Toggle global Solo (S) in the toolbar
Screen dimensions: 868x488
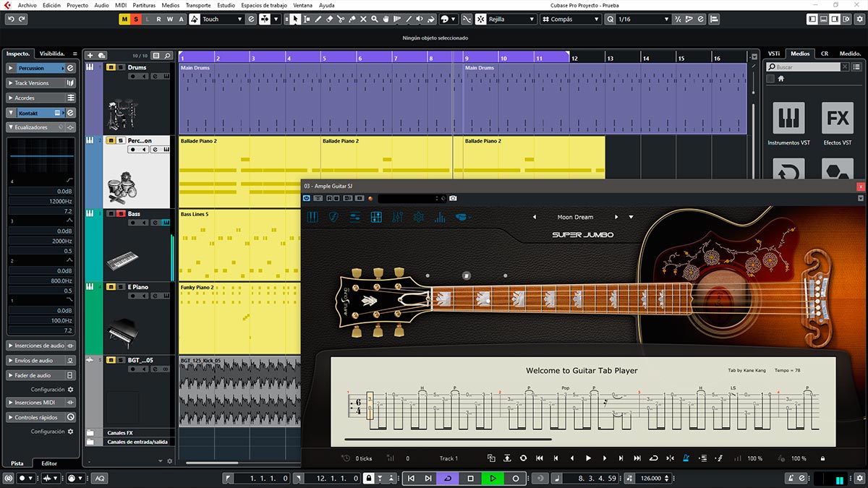pyautogui.click(x=136, y=19)
